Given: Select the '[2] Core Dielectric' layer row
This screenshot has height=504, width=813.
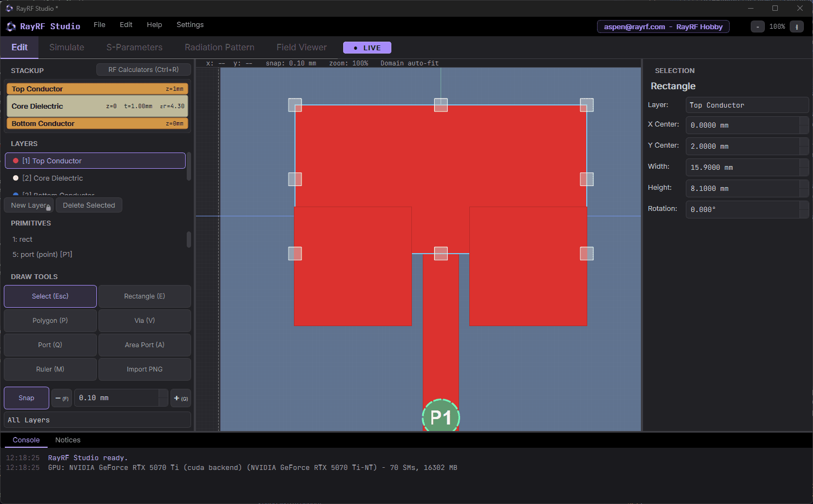Looking at the screenshot, I should [x=95, y=178].
